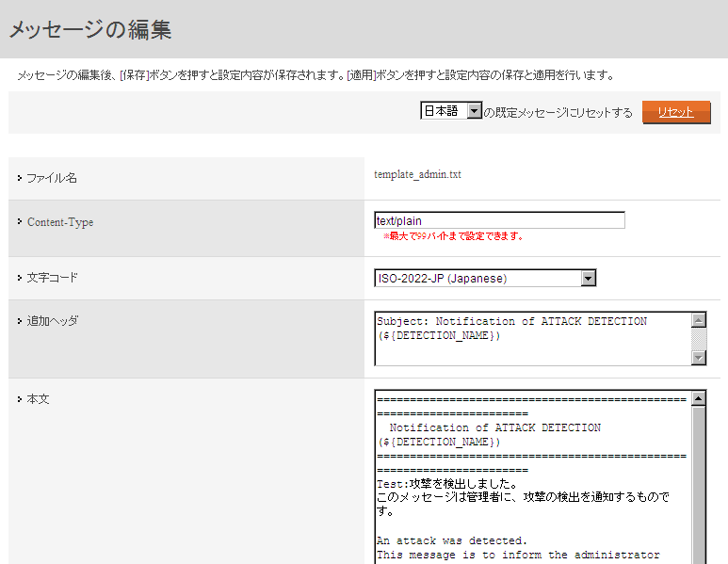Open the 日本語 language dropdown
Viewport: 728px width, 564px height.
click(x=451, y=110)
